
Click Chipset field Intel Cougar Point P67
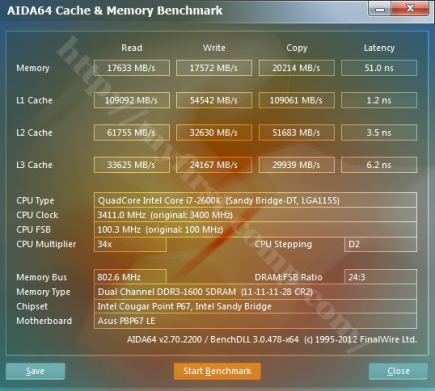[255, 307]
